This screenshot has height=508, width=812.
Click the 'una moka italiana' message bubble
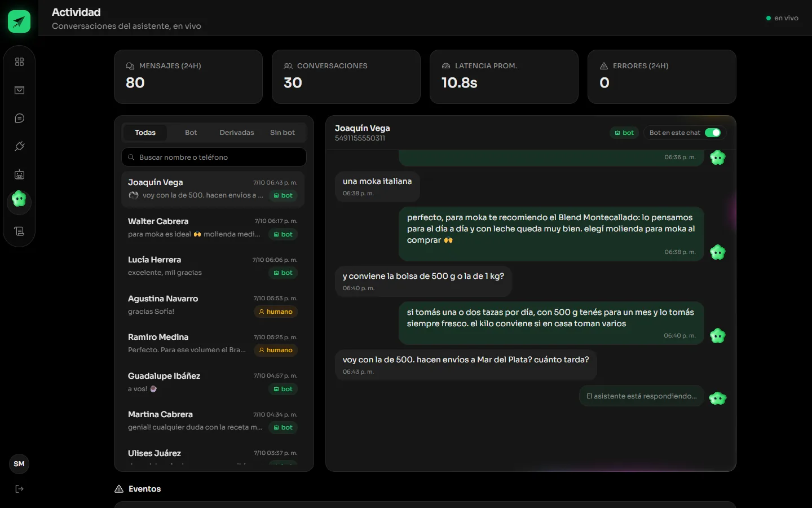[x=377, y=186]
